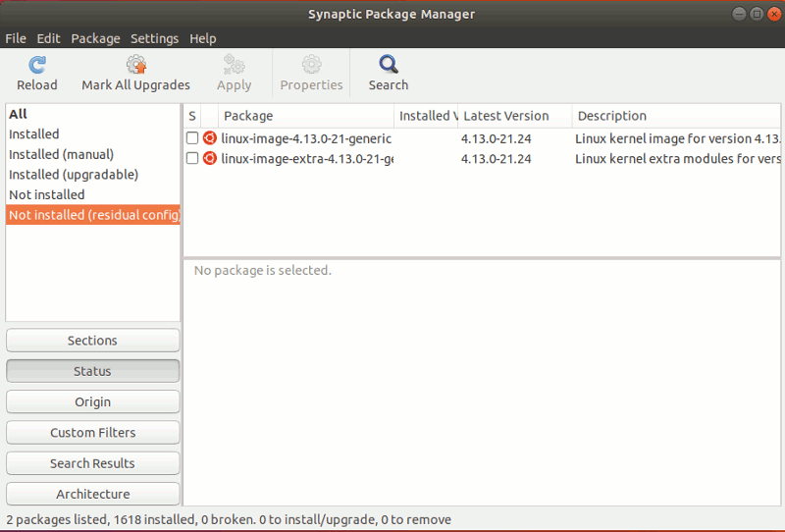Select the Installed status filter

coord(92,134)
